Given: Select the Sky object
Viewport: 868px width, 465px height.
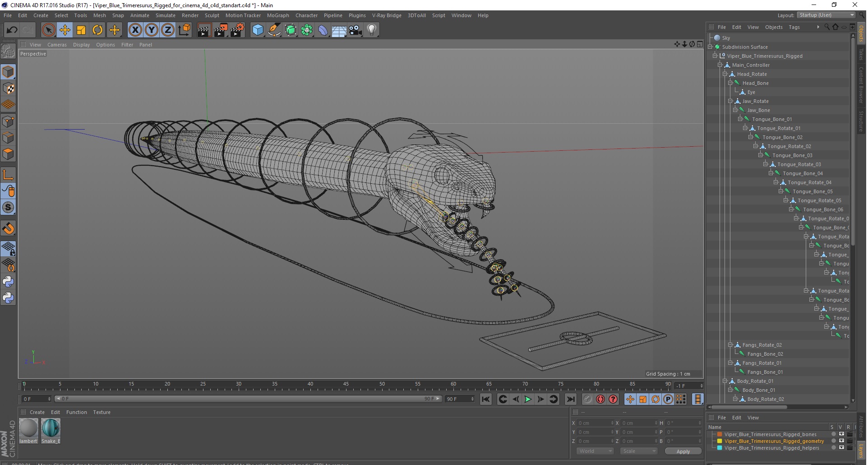Looking at the screenshot, I should pyautogui.click(x=726, y=38).
